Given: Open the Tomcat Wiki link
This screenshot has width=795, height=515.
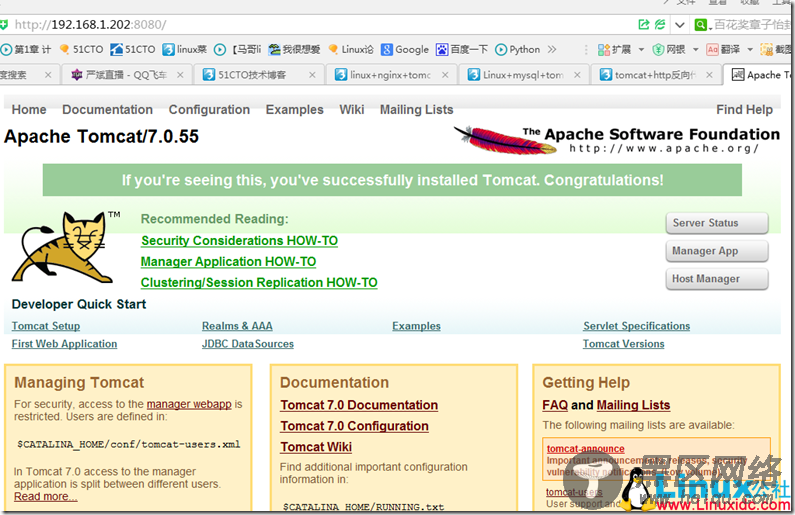Looking at the screenshot, I should pos(316,447).
